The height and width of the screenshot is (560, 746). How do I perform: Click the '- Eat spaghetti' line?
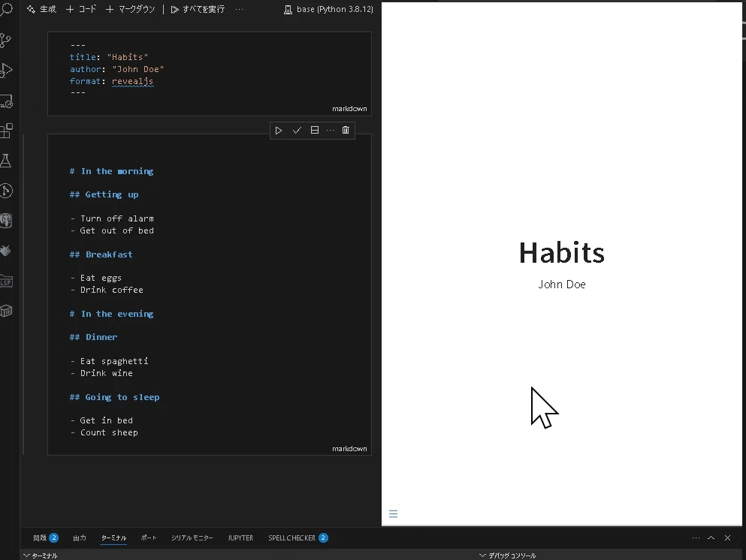coord(109,361)
